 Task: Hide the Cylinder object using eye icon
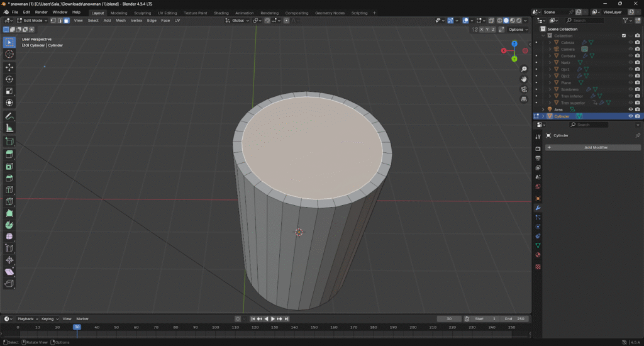pos(630,116)
